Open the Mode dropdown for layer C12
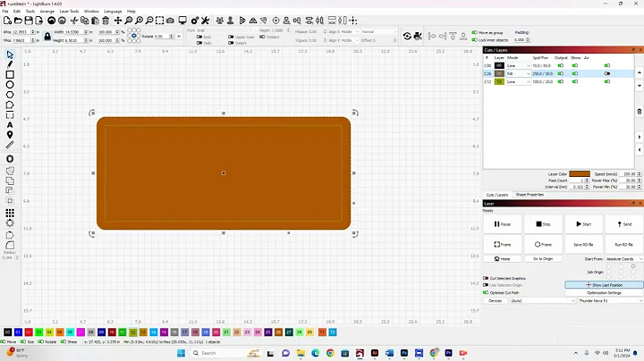 click(518, 81)
